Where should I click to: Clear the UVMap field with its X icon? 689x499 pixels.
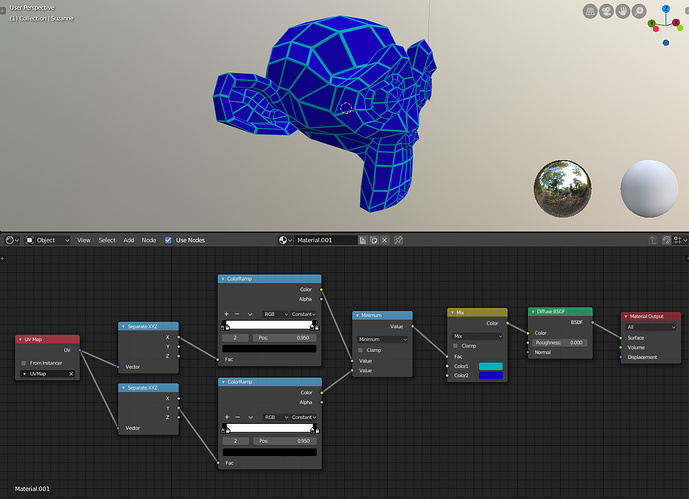pyautogui.click(x=71, y=374)
